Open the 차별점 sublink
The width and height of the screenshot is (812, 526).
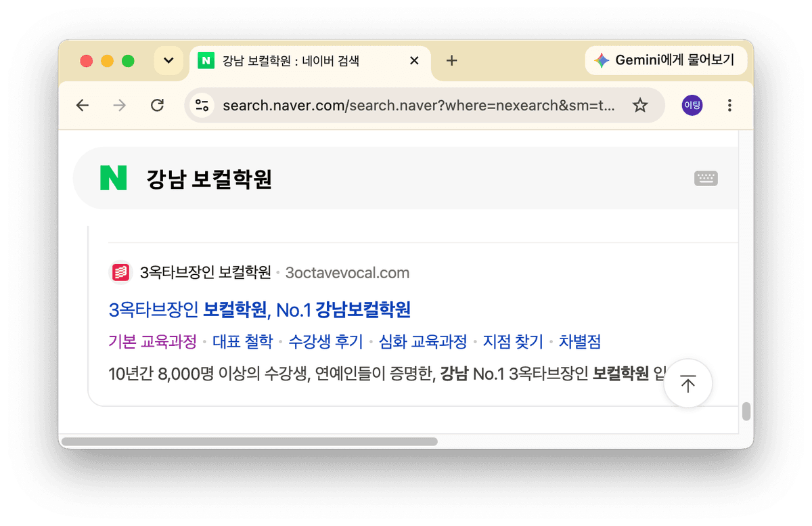click(580, 342)
